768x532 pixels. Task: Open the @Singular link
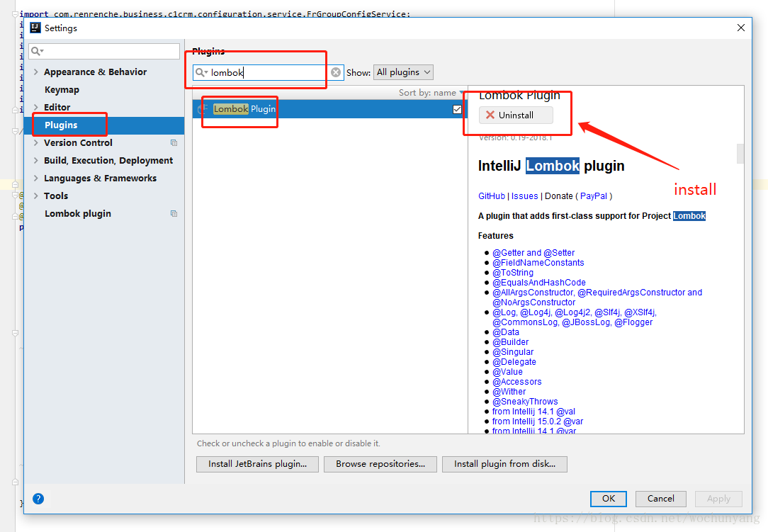click(513, 352)
